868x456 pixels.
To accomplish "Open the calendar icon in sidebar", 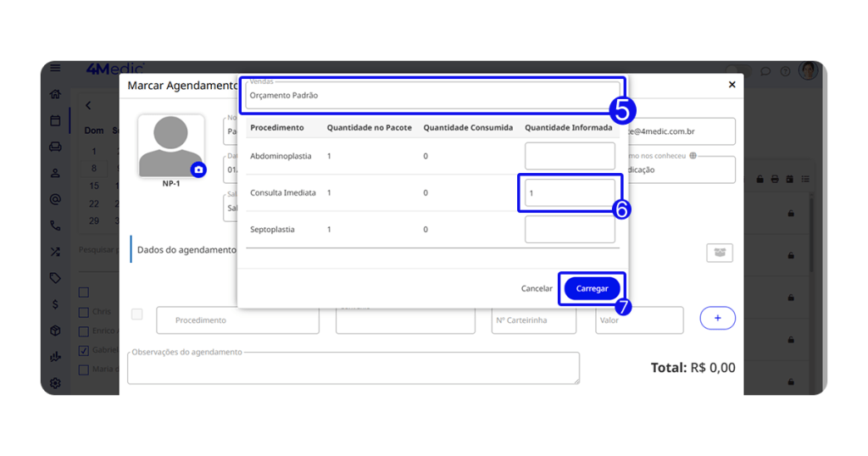I will click(55, 120).
